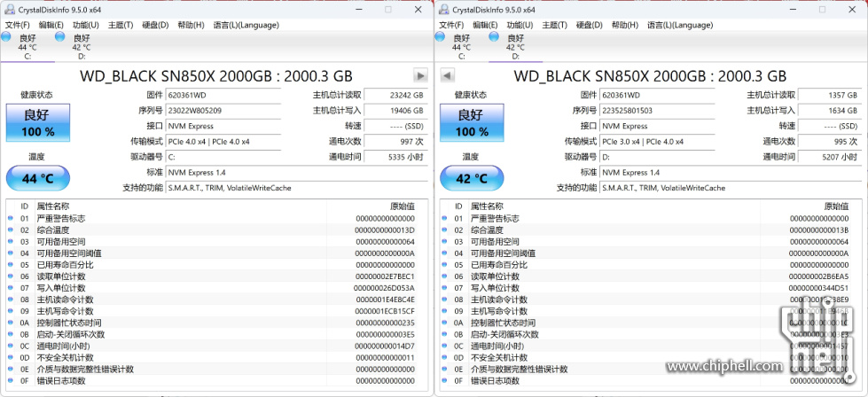Click status dot of 通电时间(小时) row in the C: drive window
868x397 pixels.
click(11, 346)
